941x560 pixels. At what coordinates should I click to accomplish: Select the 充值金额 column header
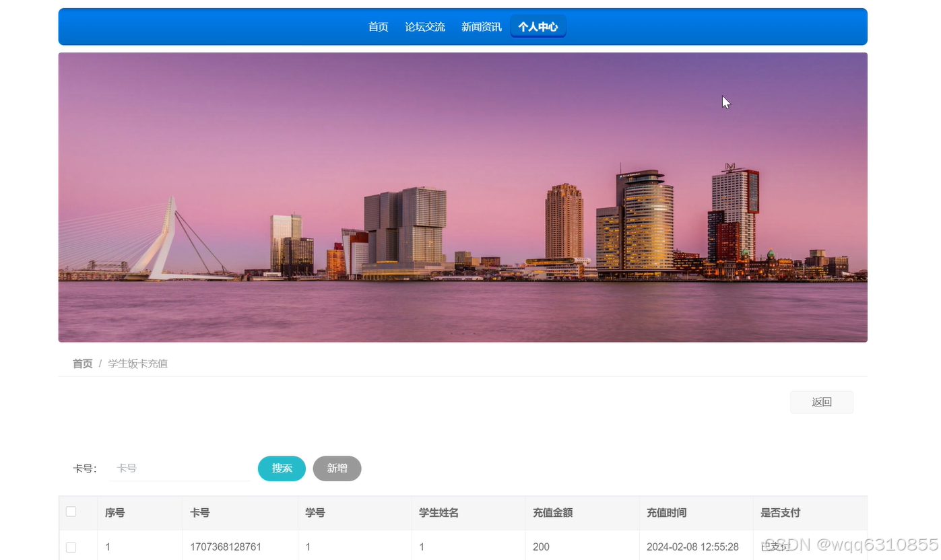point(552,512)
